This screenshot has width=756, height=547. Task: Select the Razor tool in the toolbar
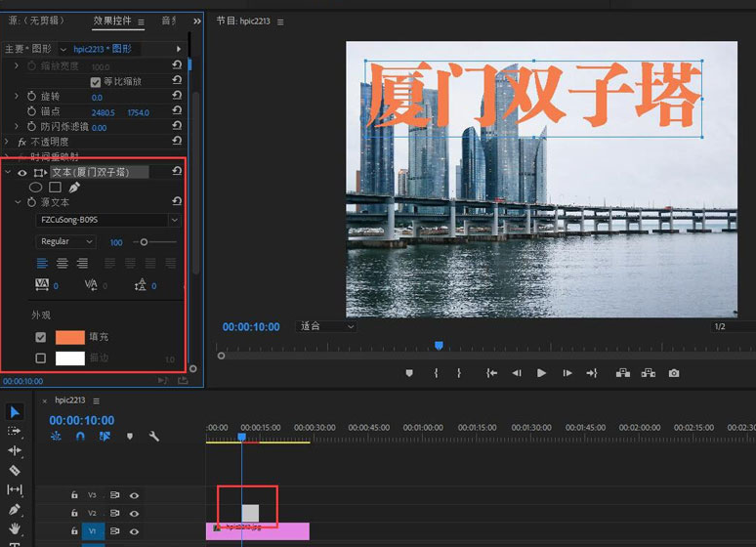coord(15,470)
